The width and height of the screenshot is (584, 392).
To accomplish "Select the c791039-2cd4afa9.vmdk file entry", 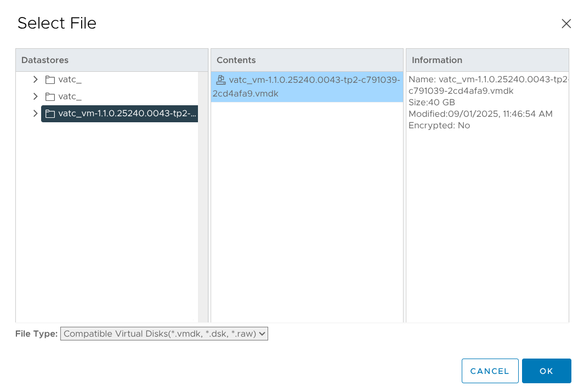I will pos(307,87).
